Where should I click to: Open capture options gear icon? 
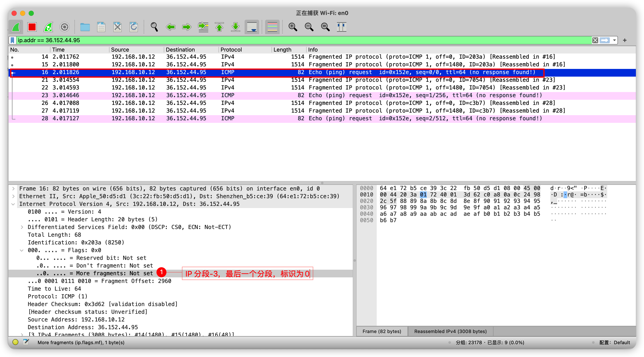pos(65,27)
